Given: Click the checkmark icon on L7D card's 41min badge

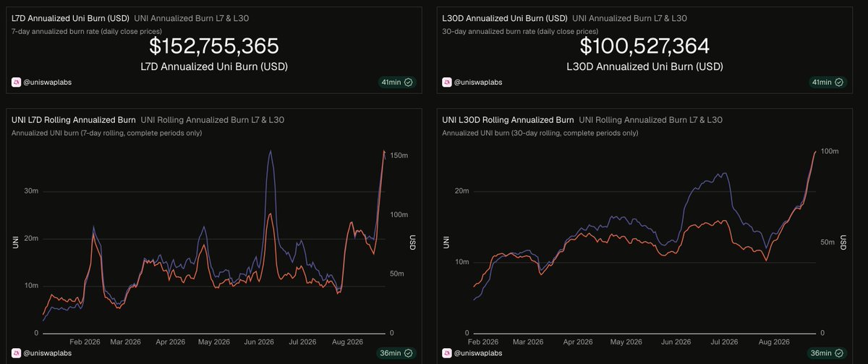Looking at the screenshot, I should point(409,82).
